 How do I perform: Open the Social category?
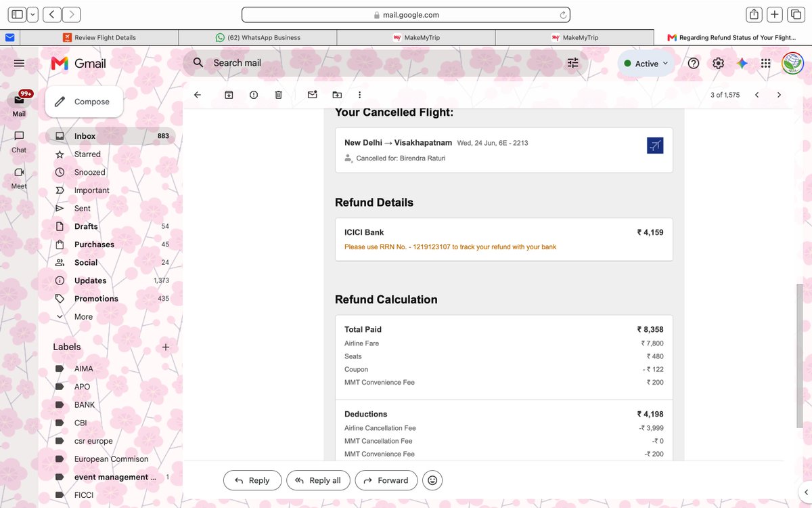[110, 263]
